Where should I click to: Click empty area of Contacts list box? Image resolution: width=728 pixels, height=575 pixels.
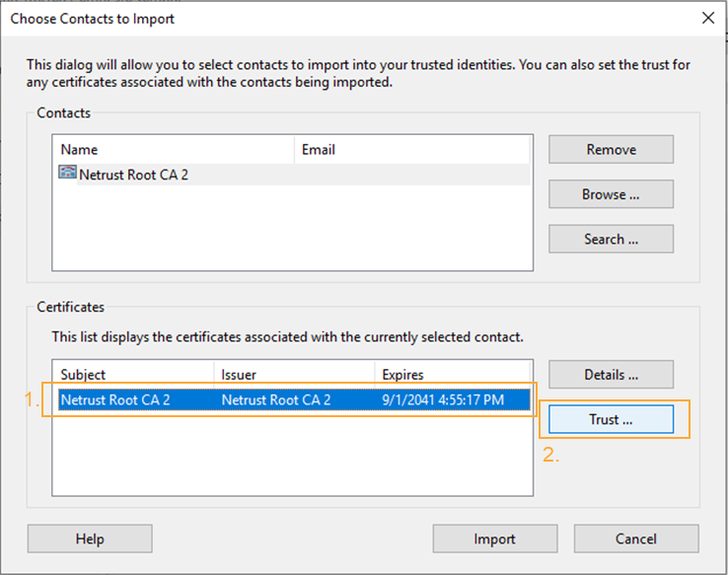tap(293, 228)
